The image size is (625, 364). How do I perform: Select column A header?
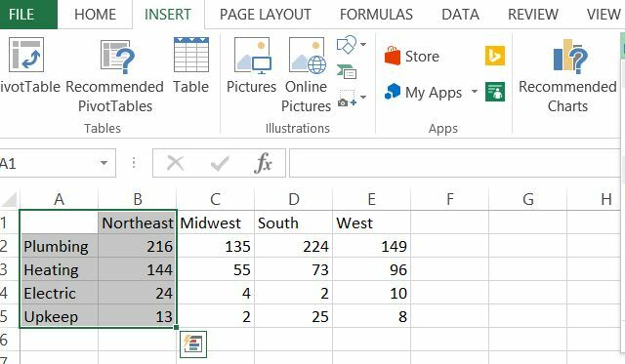[59, 199]
